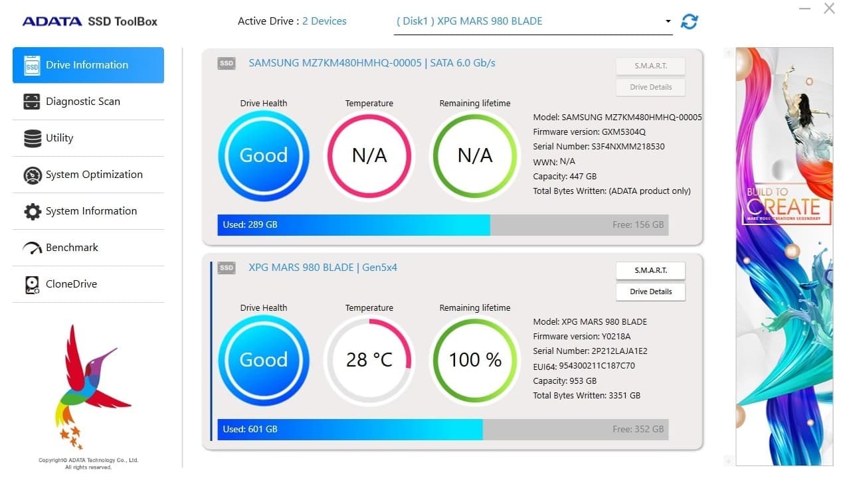
Task: Click the Used: 289 GB usage bar
Action: click(x=354, y=225)
